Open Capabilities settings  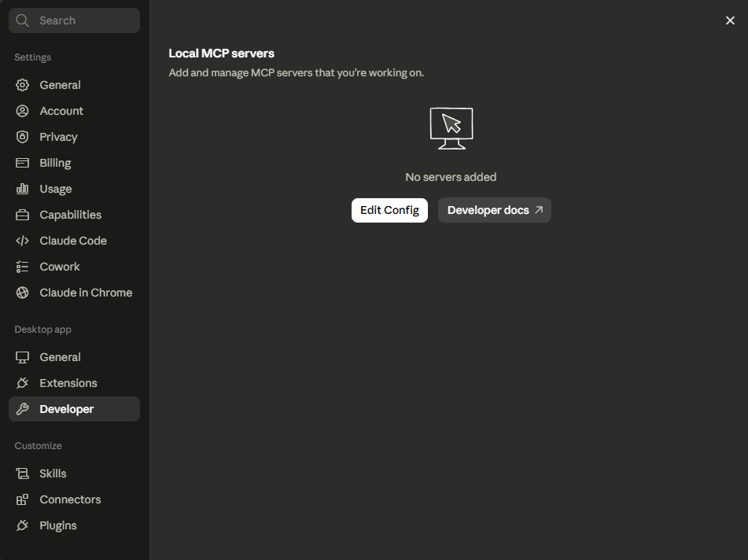click(x=74, y=216)
